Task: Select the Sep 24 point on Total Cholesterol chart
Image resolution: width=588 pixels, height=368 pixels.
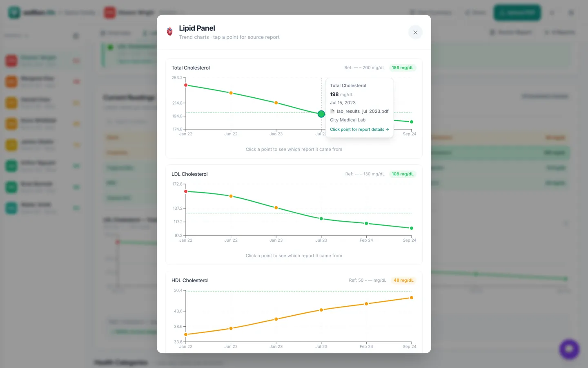Action: coord(412,122)
